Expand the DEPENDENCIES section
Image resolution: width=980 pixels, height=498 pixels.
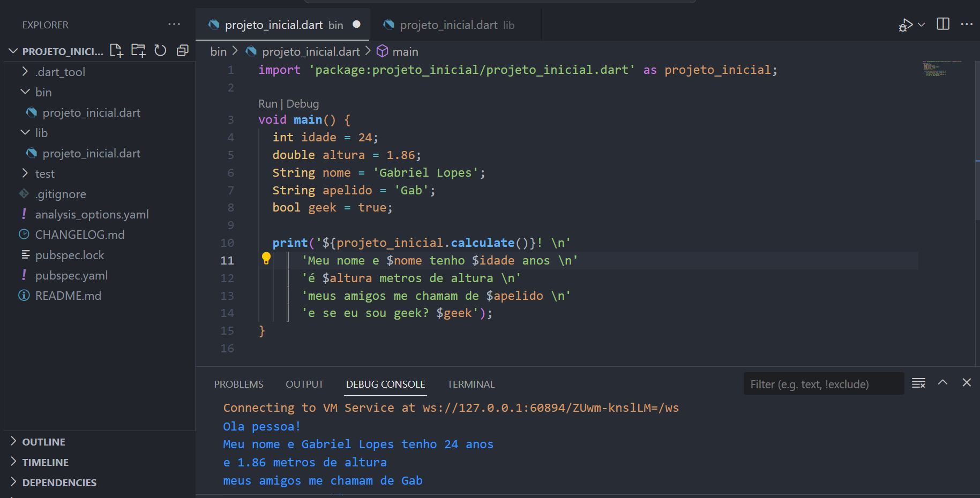tap(13, 482)
